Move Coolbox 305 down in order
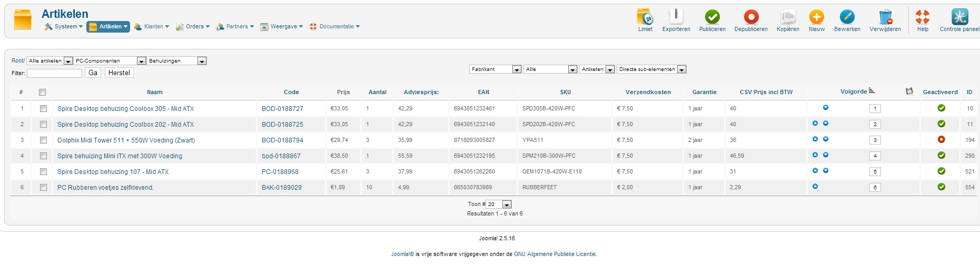The image size is (980, 266). point(826,108)
